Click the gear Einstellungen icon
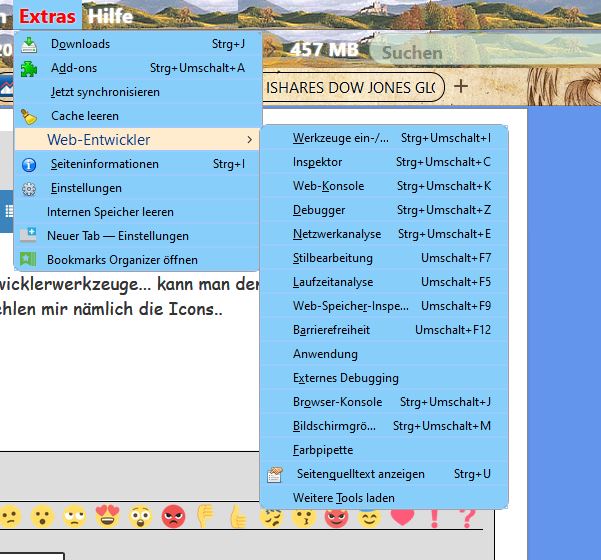Viewport: 601px width, 560px height. coord(29,189)
